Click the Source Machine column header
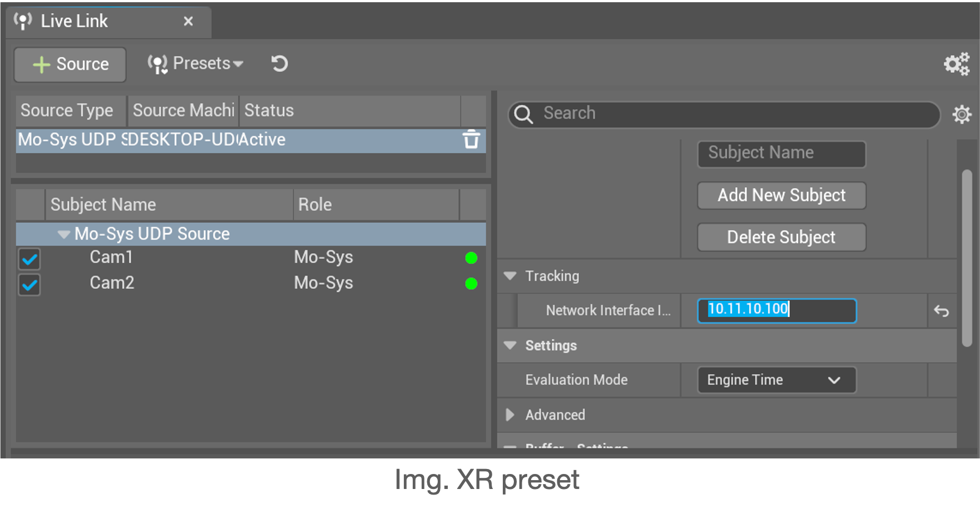The width and height of the screenshot is (980, 514). (183, 111)
